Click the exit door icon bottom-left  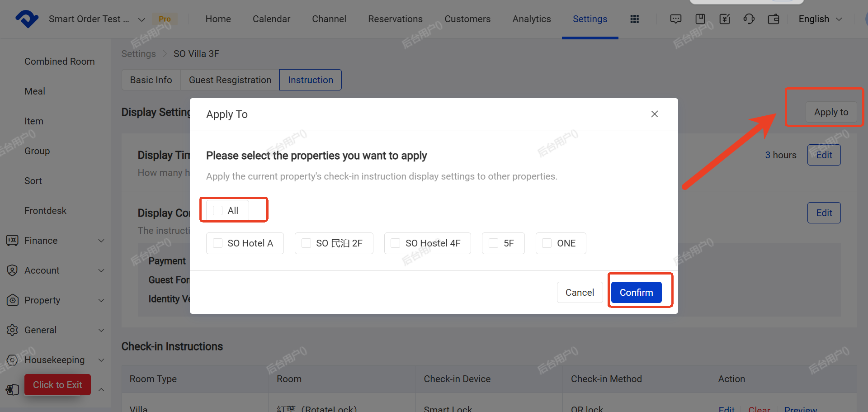(12, 389)
